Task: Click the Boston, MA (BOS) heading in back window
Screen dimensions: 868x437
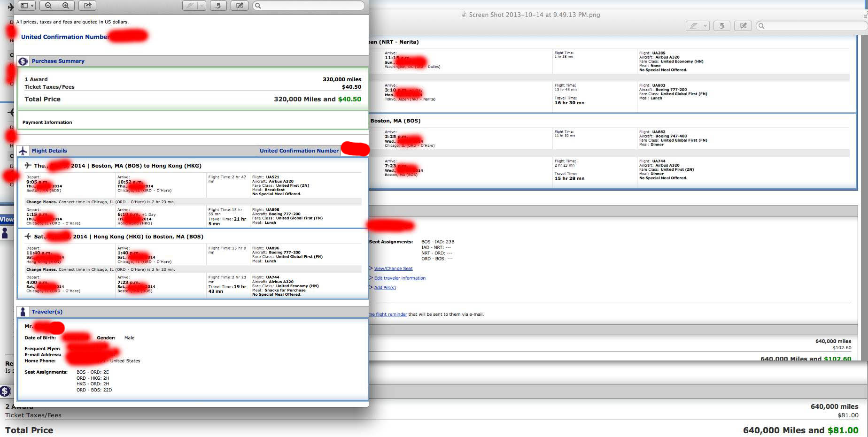Action: point(395,121)
